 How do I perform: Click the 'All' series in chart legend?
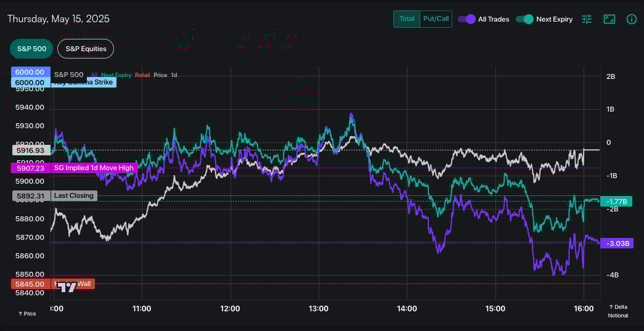tap(94, 75)
